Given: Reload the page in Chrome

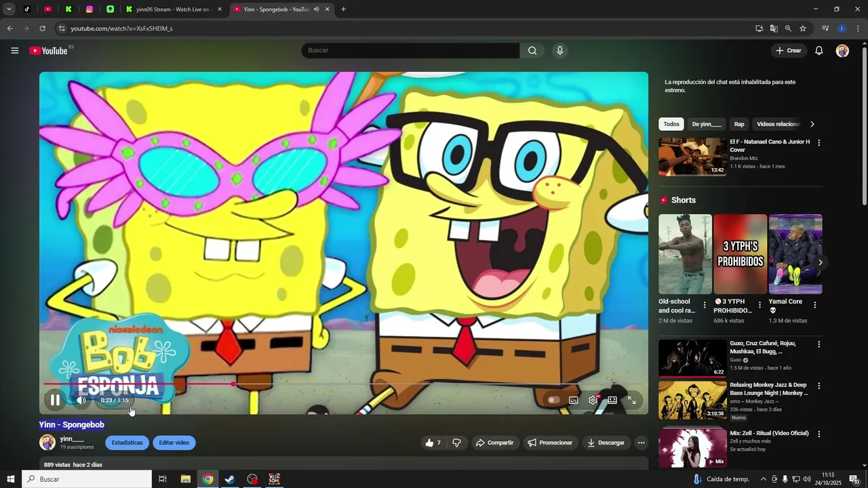Looking at the screenshot, I should 42,28.
